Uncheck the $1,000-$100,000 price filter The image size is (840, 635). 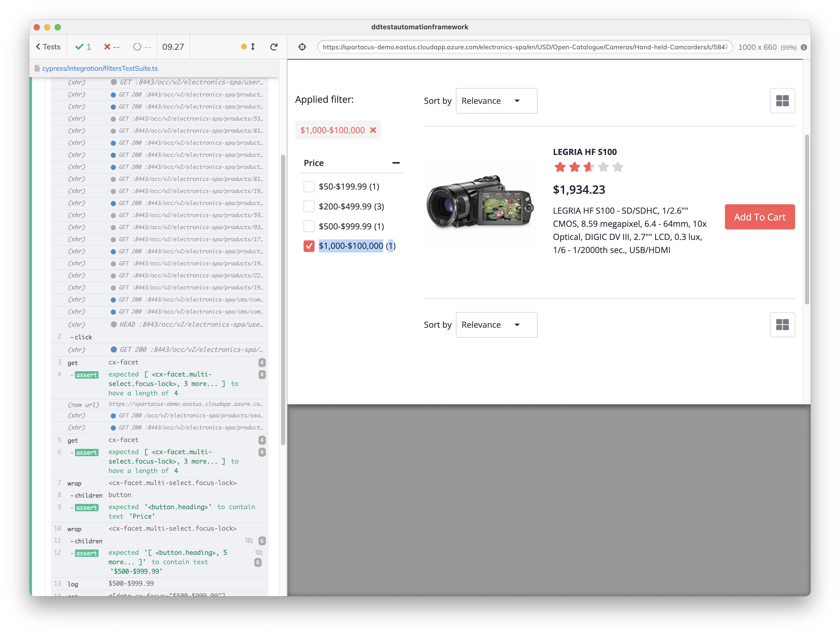(309, 246)
